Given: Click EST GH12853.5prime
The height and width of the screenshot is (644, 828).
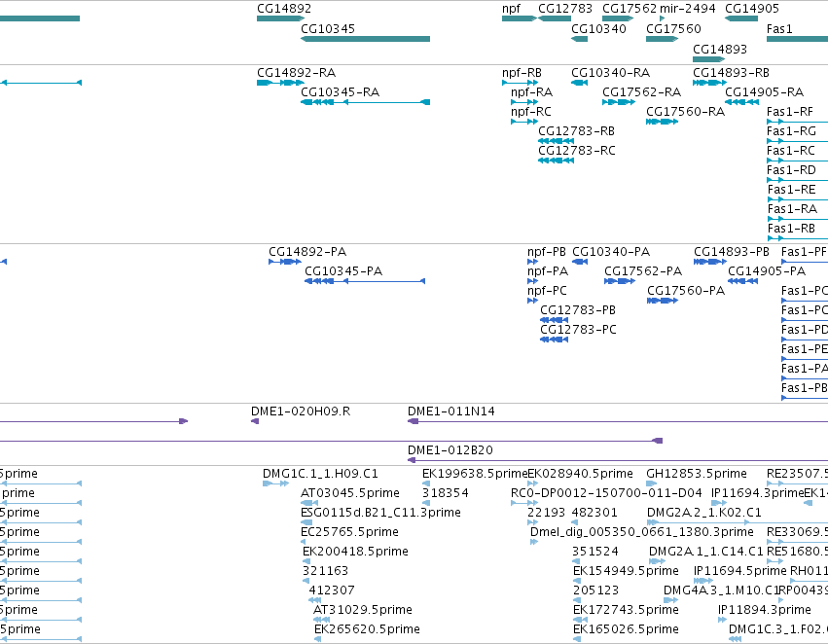Looking at the screenshot, I should point(697,474).
